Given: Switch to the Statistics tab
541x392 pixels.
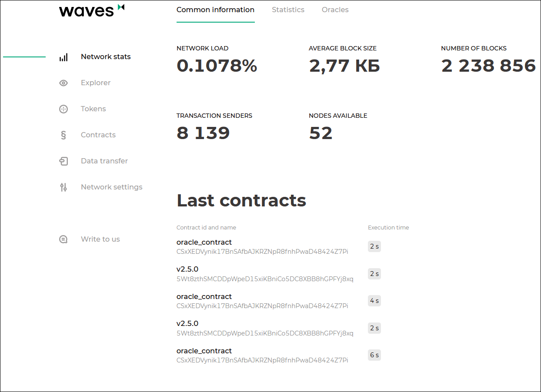Looking at the screenshot, I should tap(288, 10).
